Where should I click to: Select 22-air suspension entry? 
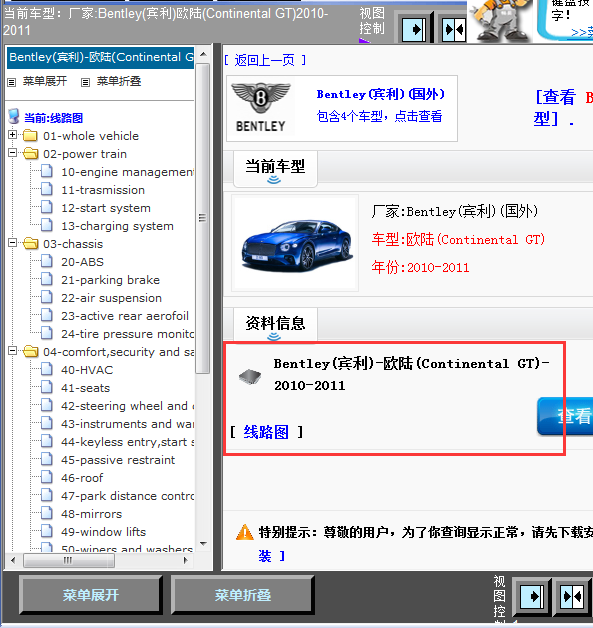[x=111, y=298]
